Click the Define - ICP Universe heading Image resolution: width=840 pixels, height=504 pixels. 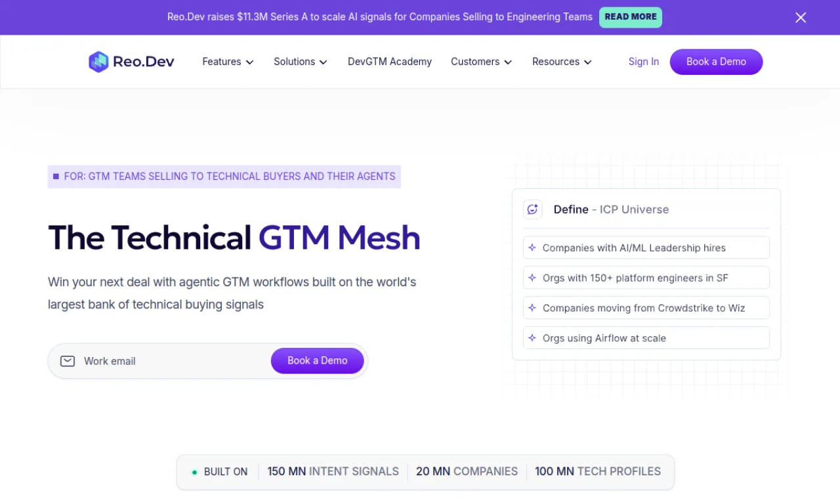611,209
